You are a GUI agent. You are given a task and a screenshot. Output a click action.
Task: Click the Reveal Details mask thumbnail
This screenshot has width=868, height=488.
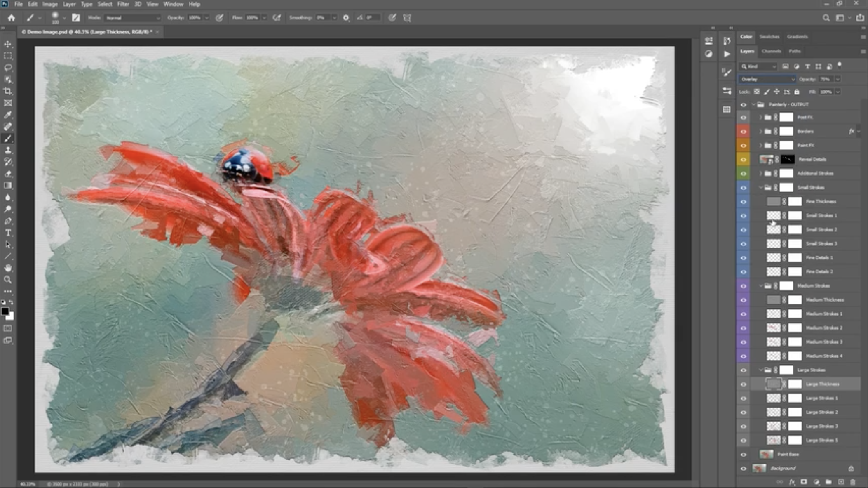pyautogui.click(x=787, y=160)
